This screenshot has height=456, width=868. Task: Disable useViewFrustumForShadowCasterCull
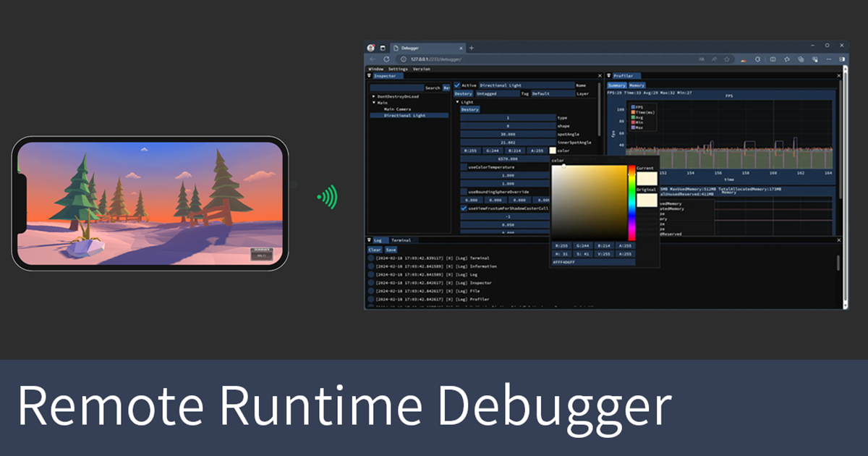[464, 208]
